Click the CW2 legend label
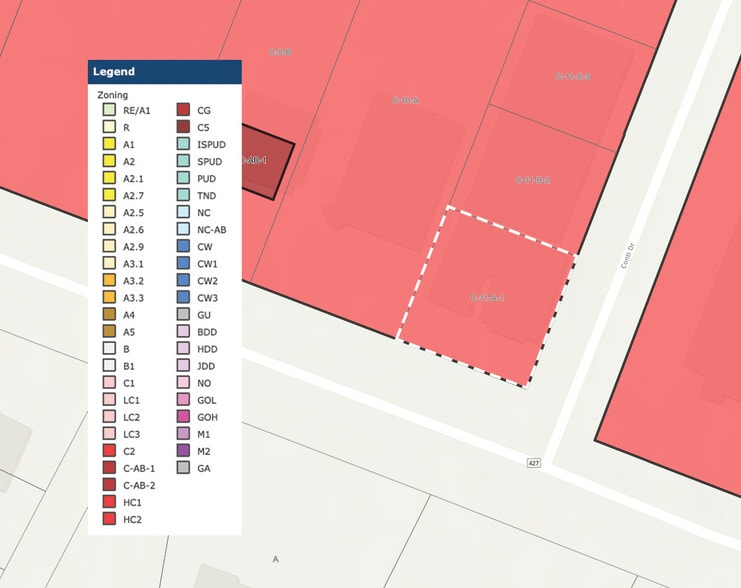741x588 pixels. (207, 281)
